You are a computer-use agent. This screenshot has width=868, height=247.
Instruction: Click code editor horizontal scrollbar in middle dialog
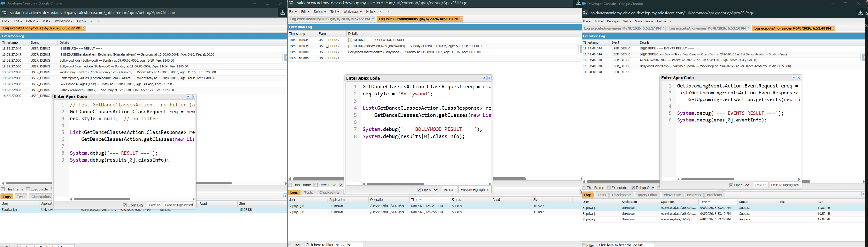pyautogui.click(x=396, y=184)
